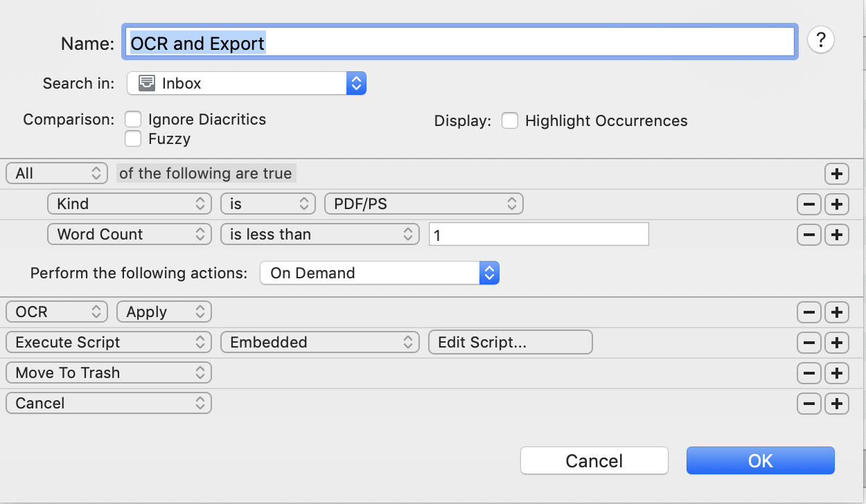Remove the Kind condition row
The height and width of the screenshot is (504, 866).
coord(808,204)
